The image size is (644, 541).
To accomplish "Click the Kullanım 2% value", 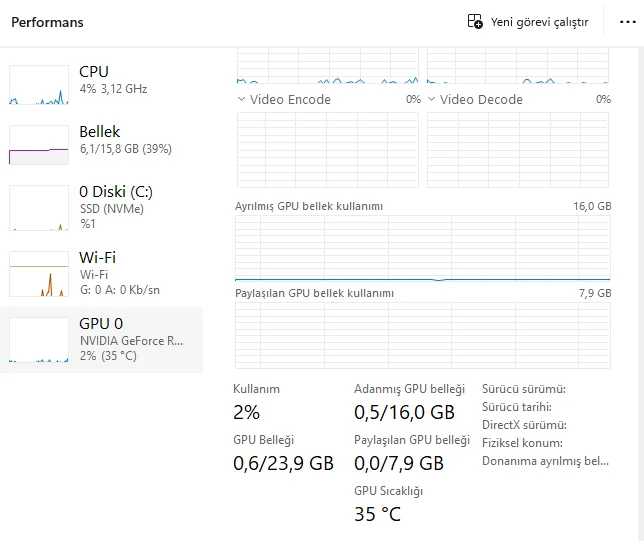I will 247,412.
